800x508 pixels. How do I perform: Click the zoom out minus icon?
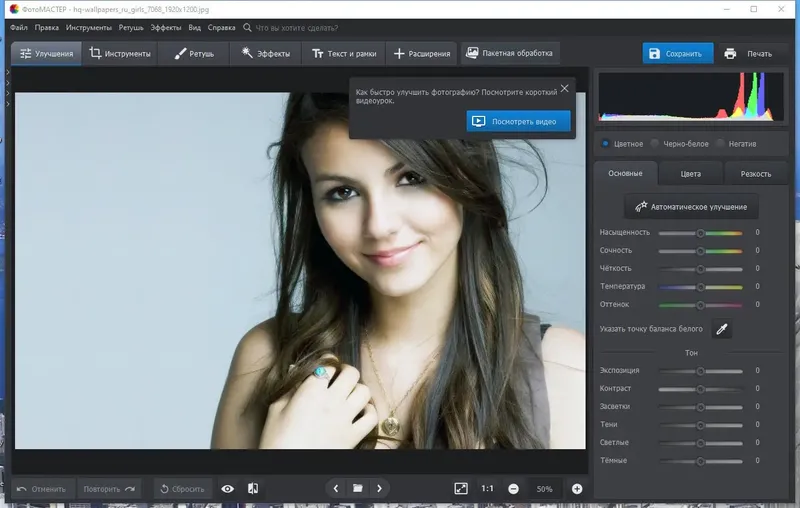[x=514, y=489]
